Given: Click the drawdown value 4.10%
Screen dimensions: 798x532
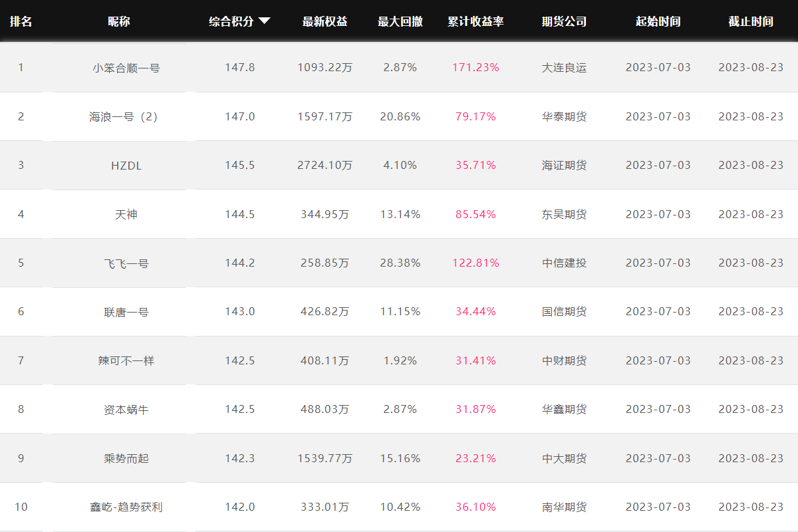Looking at the screenshot, I should [x=400, y=165].
